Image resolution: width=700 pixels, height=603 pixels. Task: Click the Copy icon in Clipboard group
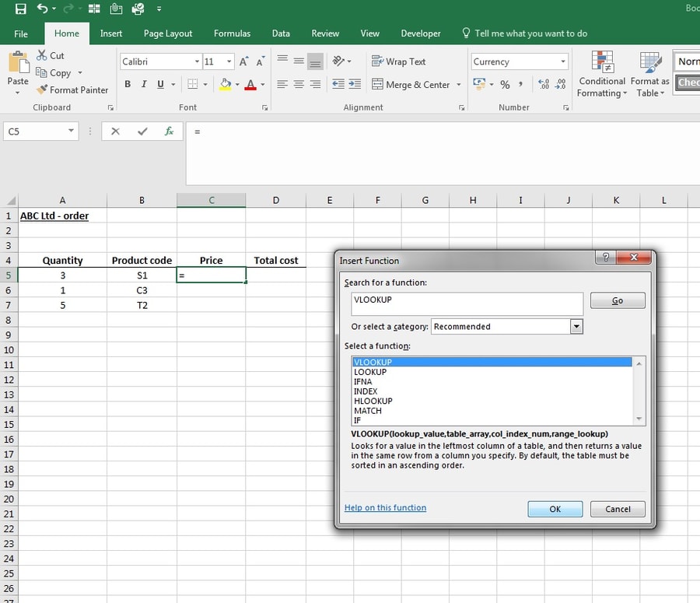[x=41, y=72]
